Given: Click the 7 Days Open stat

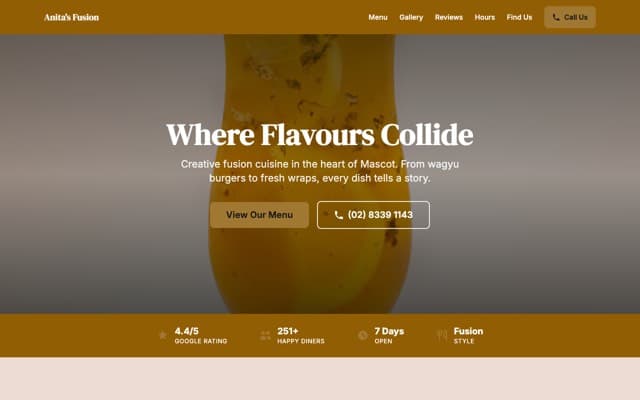Looking at the screenshot, I should point(381,336).
